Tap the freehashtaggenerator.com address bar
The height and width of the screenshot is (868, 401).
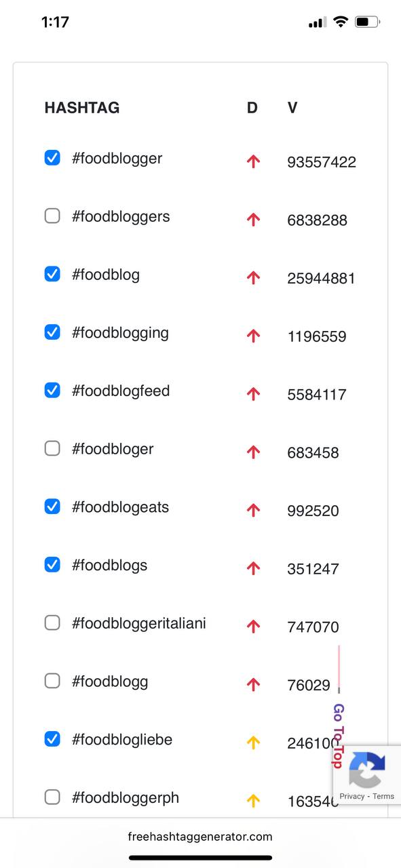200,837
